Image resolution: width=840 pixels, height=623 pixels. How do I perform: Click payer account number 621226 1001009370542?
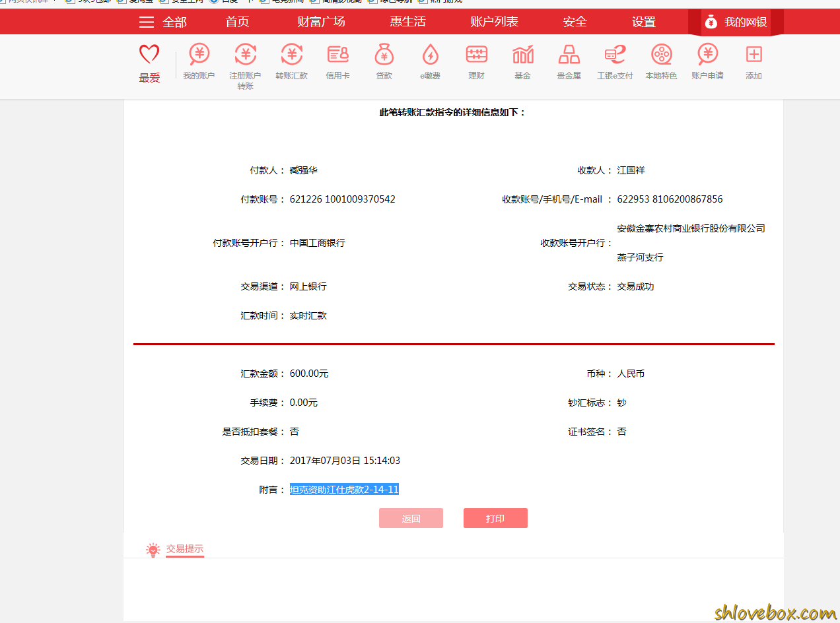coord(342,199)
